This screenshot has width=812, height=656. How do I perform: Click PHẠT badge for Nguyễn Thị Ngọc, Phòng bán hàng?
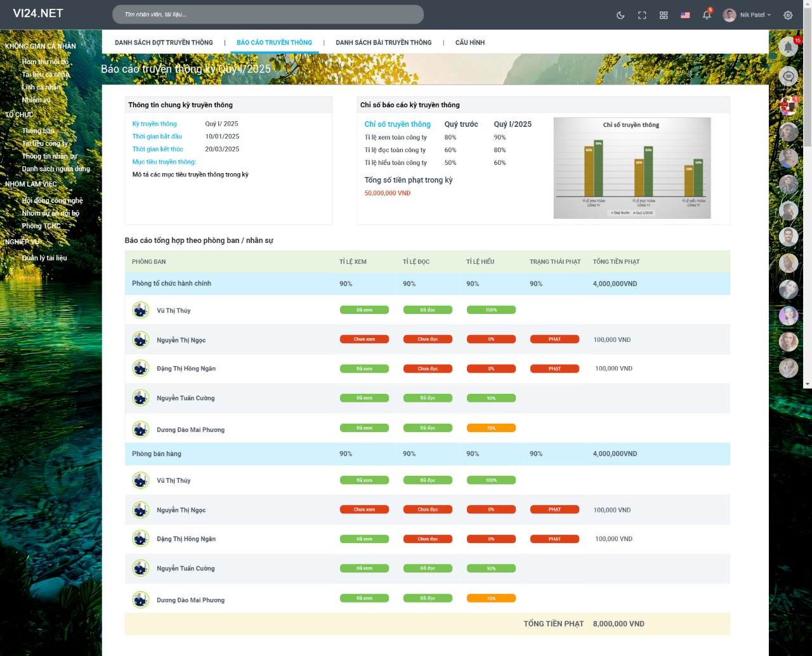[x=554, y=509]
